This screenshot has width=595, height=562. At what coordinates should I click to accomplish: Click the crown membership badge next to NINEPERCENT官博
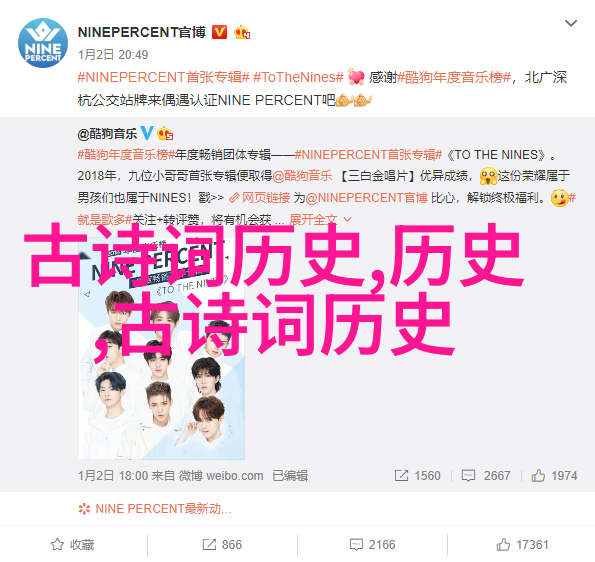[x=242, y=33]
